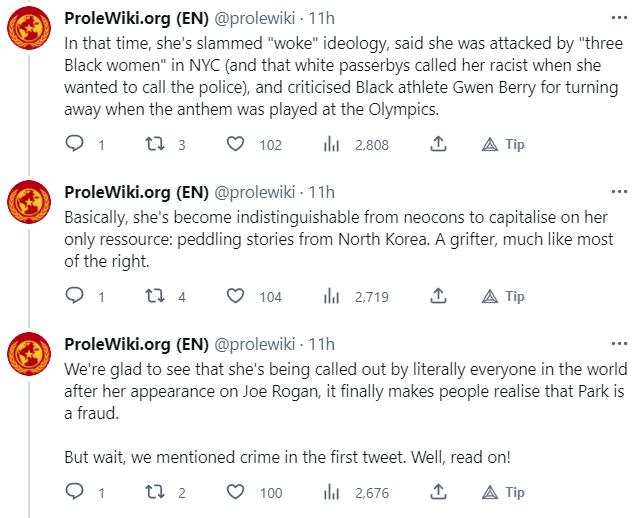Image resolution: width=643 pixels, height=518 pixels.
Task: Reply to the Gwen Berry tweet
Action: 74,144
